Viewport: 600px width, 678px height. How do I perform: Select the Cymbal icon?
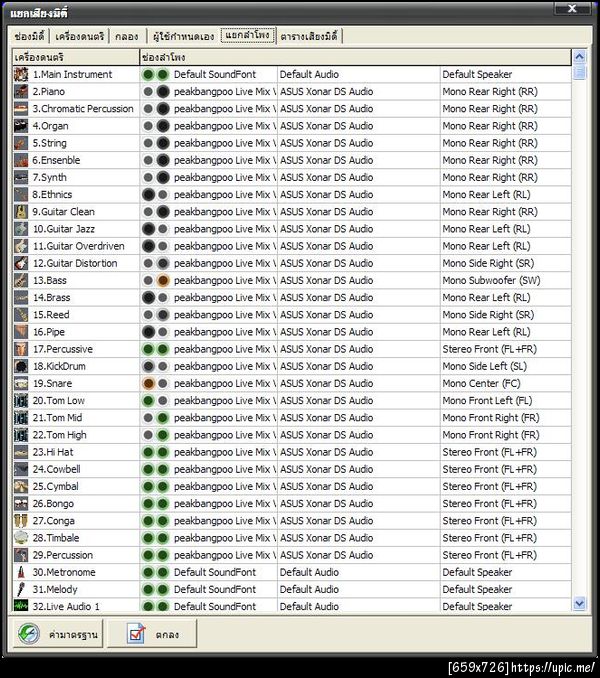click(x=21, y=486)
